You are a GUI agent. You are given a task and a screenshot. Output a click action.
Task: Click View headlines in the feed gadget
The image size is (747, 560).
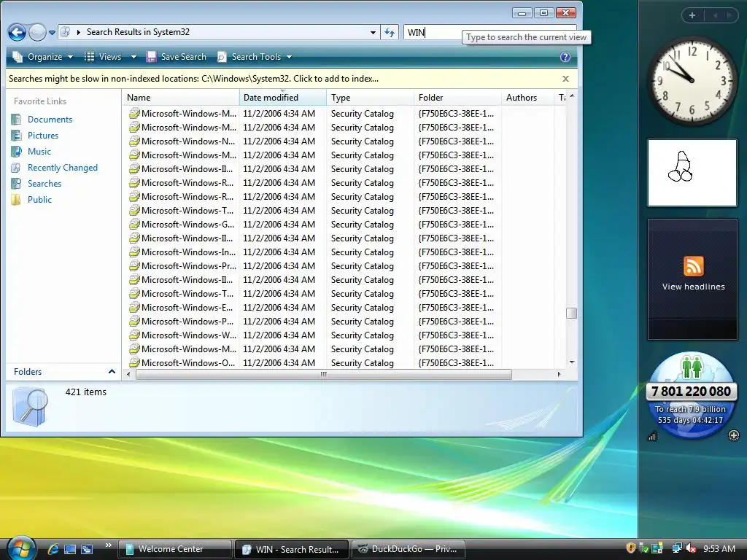click(693, 287)
